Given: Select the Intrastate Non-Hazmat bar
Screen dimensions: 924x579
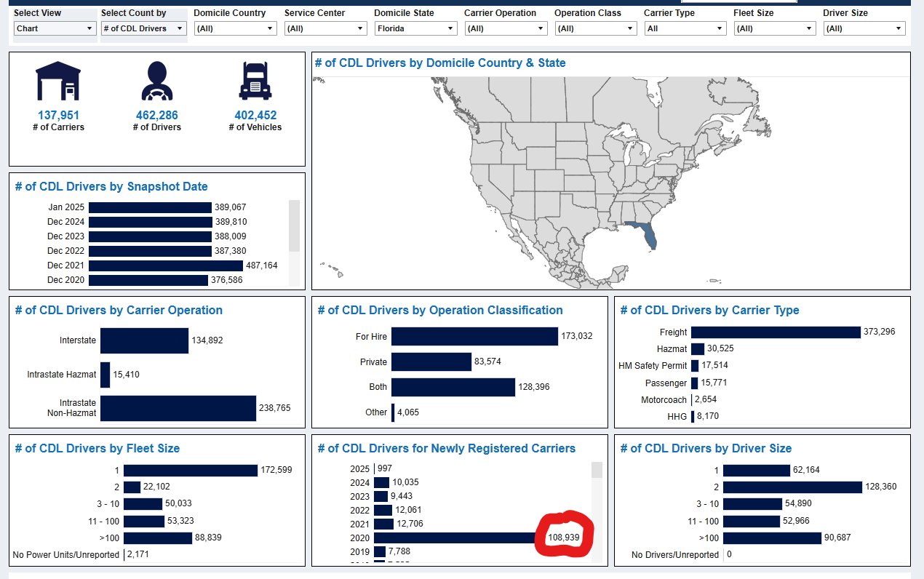Looking at the screenshot, I should (178, 408).
